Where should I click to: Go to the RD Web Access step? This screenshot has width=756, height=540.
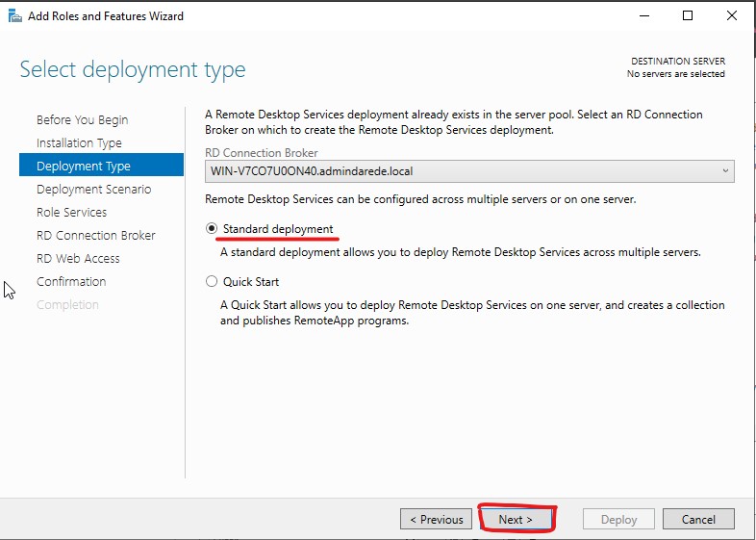(x=78, y=259)
